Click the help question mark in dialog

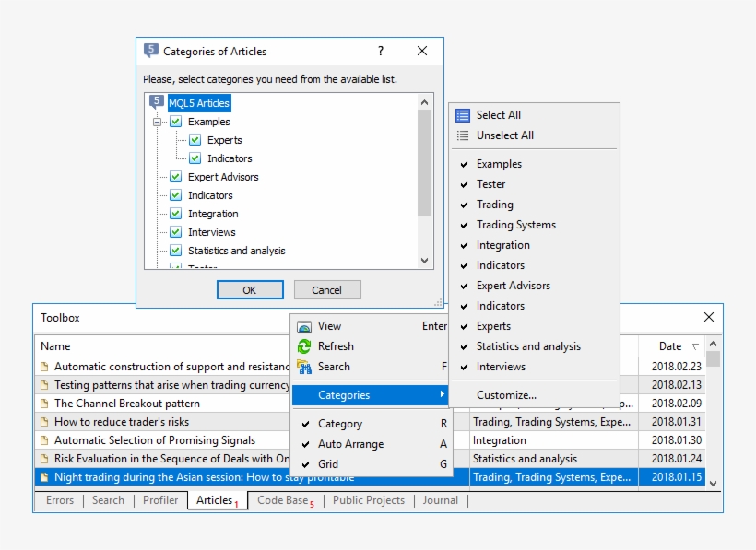pyautogui.click(x=381, y=52)
